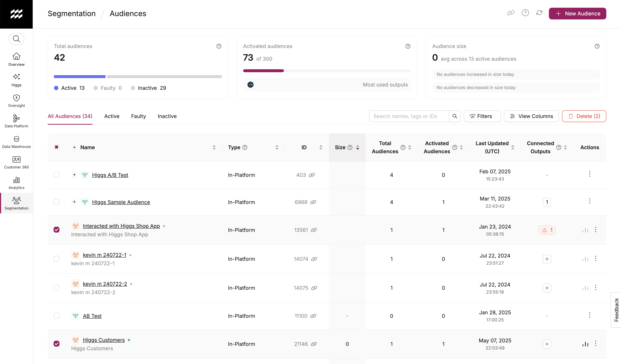Open View Columns settings
This screenshot has width=621, height=364.
pyautogui.click(x=531, y=116)
